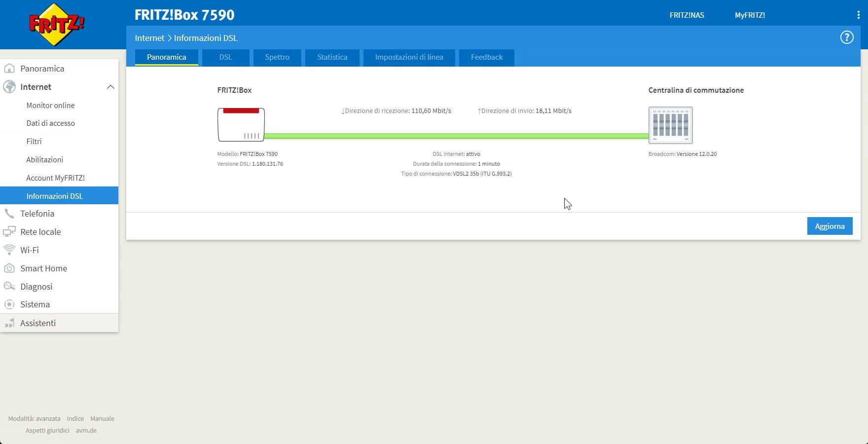Click Broadcom Versione 12.0.20 text
Viewport: 868px width, 444px height.
[x=683, y=154]
